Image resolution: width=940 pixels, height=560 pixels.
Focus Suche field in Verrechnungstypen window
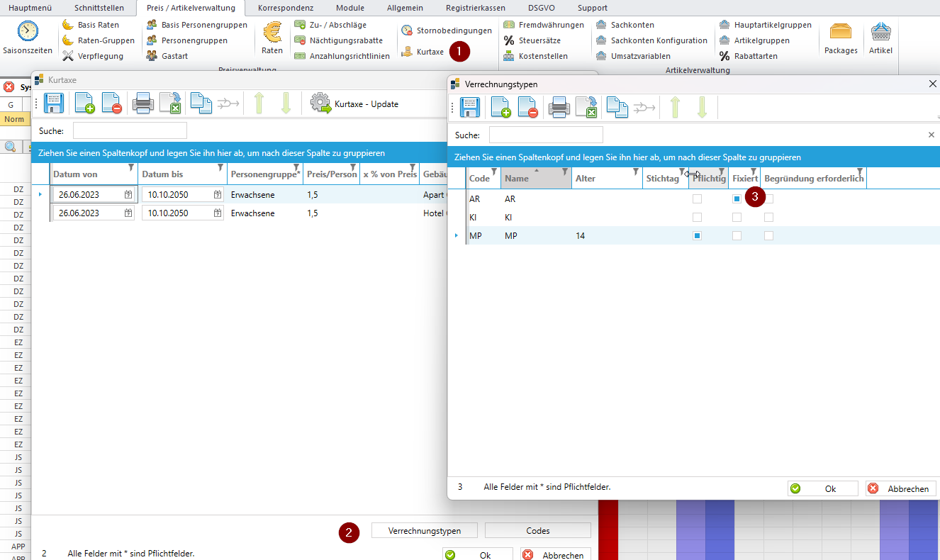click(546, 135)
